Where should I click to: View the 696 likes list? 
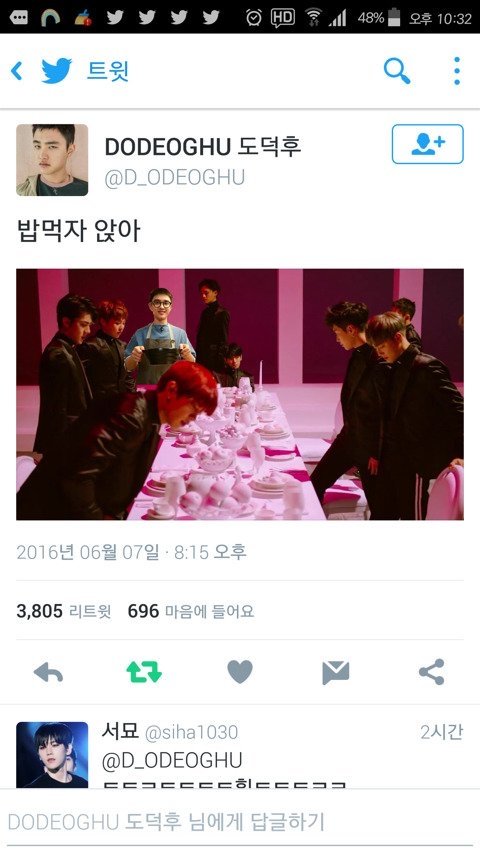[191, 611]
